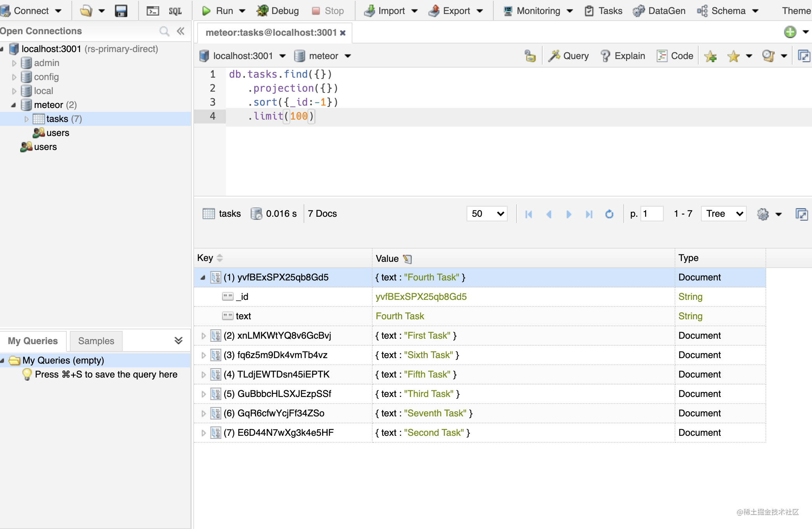The height and width of the screenshot is (529, 812).
Task: Click the refresh results icon
Action: click(x=609, y=214)
